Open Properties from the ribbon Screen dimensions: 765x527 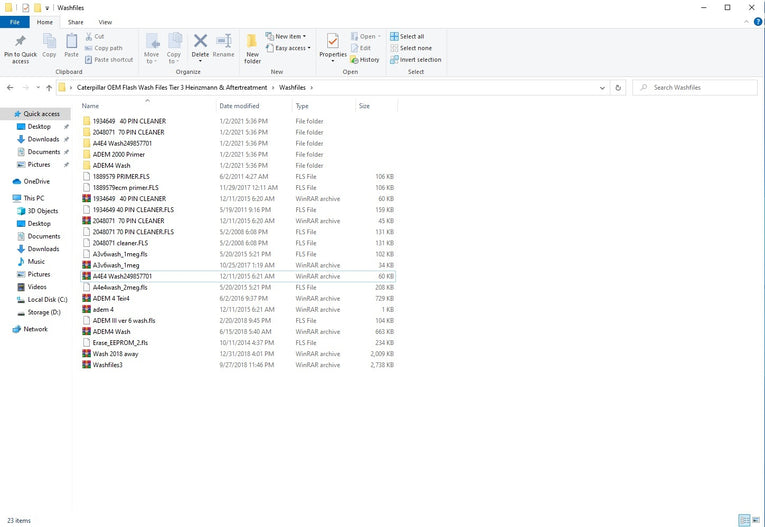[333, 46]
